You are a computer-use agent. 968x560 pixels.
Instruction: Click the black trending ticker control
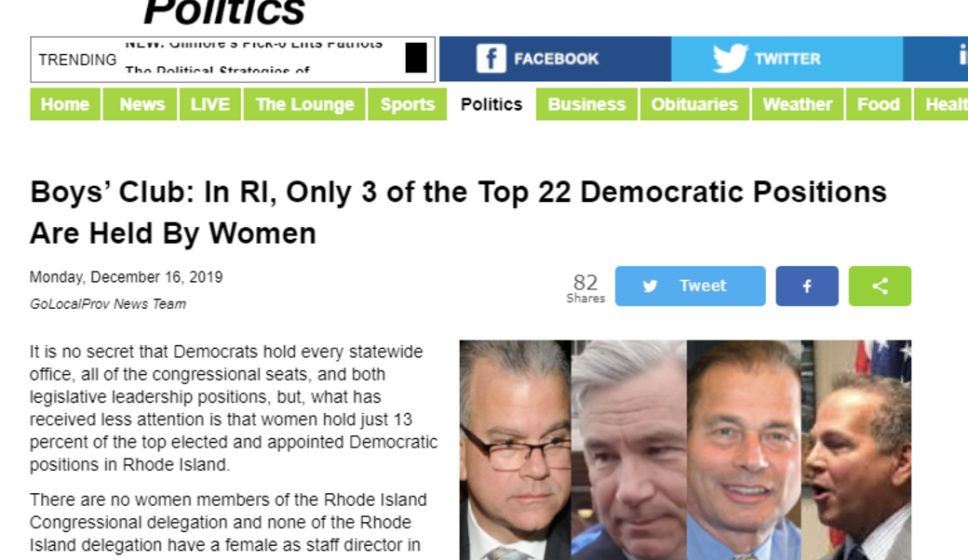tap(416, 58)
